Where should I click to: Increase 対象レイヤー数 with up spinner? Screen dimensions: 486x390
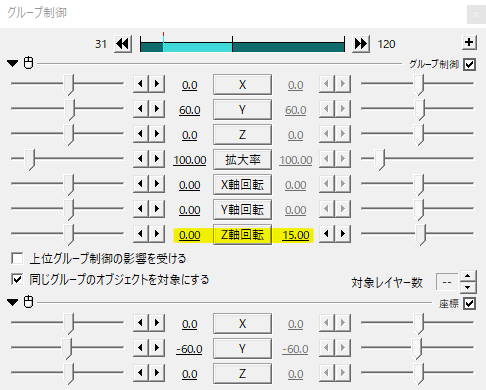[x=468, y=276]
